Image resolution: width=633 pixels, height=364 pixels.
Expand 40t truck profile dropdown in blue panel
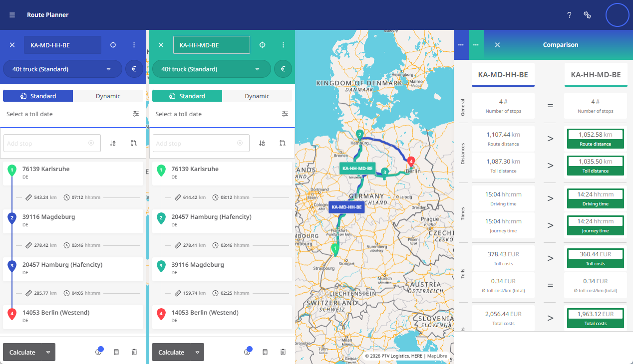[x=63, y=69]
